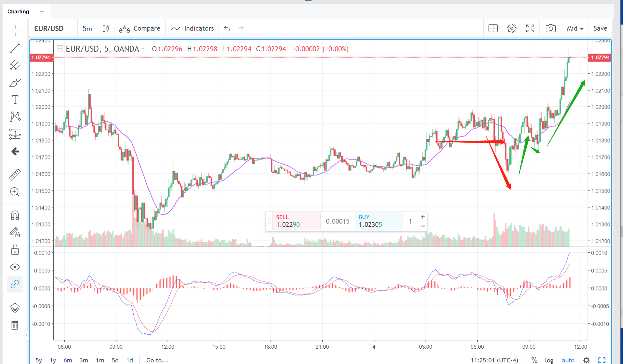Increase order quantity with plus stepper

(423, 217)
